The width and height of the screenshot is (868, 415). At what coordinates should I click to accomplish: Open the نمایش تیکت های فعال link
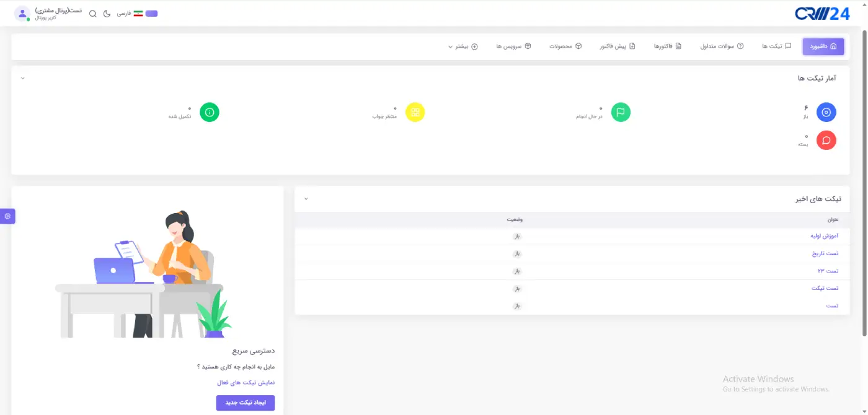(241, 383)
